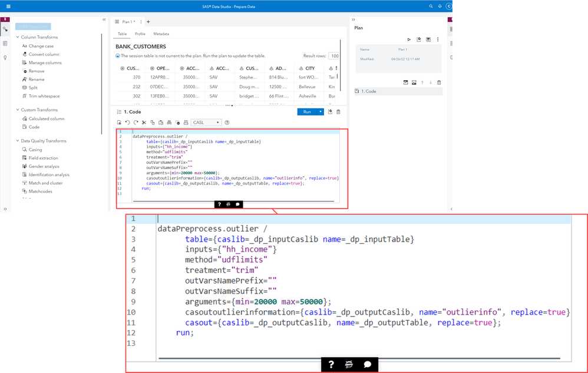Collapse the left transforms pane
This screenshot has height=373, width=588.
pyautogui.click(x=104, y=19)
